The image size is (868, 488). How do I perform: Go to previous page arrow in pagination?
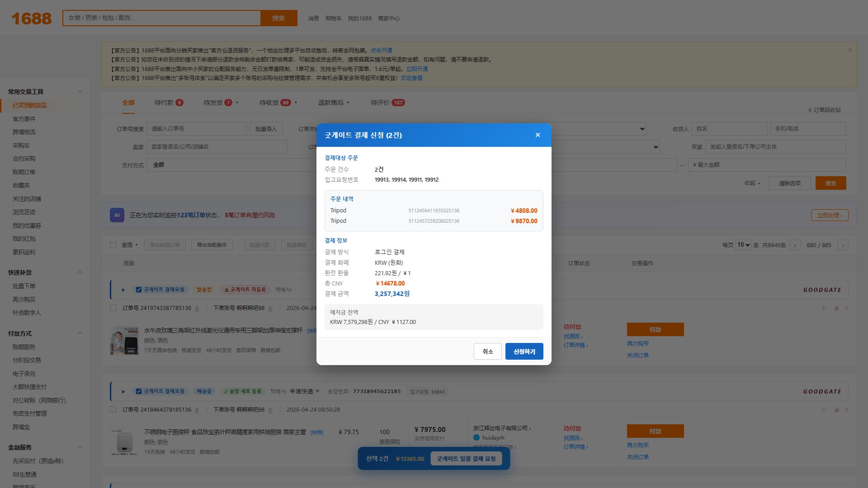[795, 245]
